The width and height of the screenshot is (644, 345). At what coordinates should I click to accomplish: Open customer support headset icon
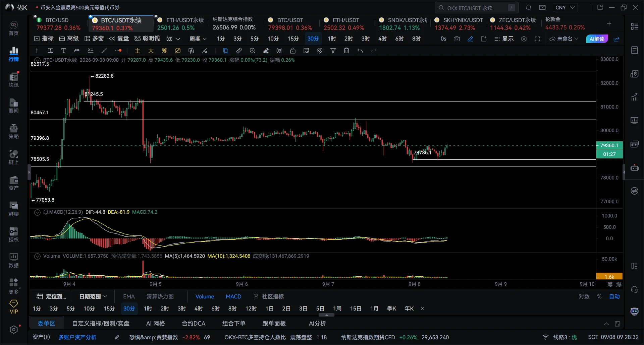pos(634,289)
